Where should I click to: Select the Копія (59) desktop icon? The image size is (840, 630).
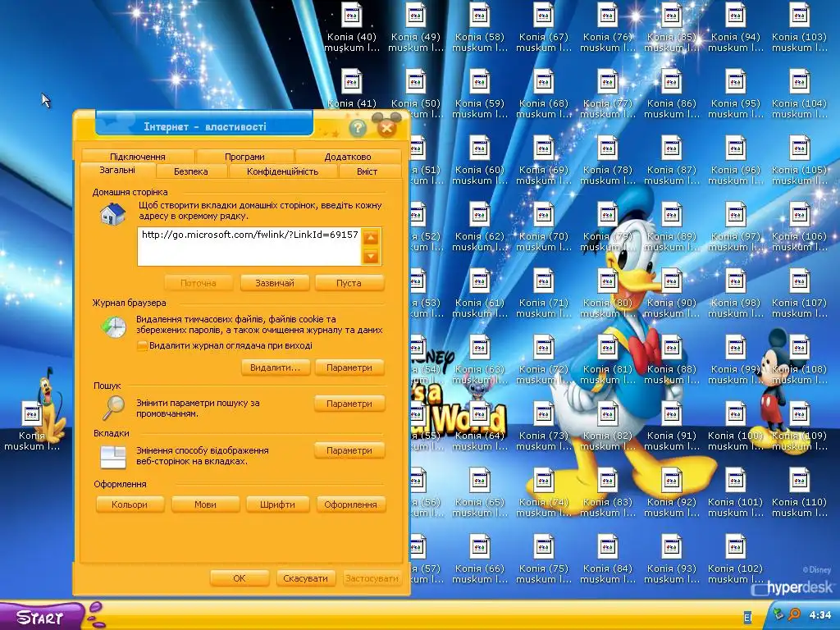pos(479,94)
